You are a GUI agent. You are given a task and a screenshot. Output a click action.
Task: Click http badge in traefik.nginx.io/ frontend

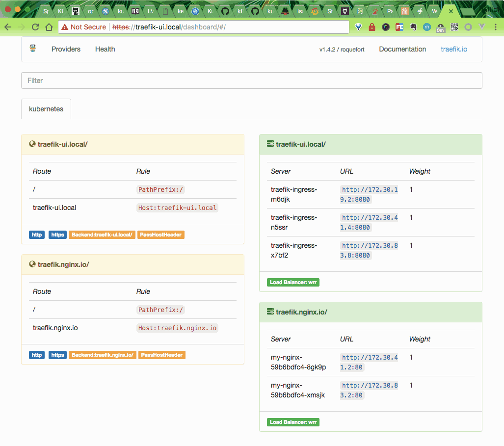tap(37, 355)
